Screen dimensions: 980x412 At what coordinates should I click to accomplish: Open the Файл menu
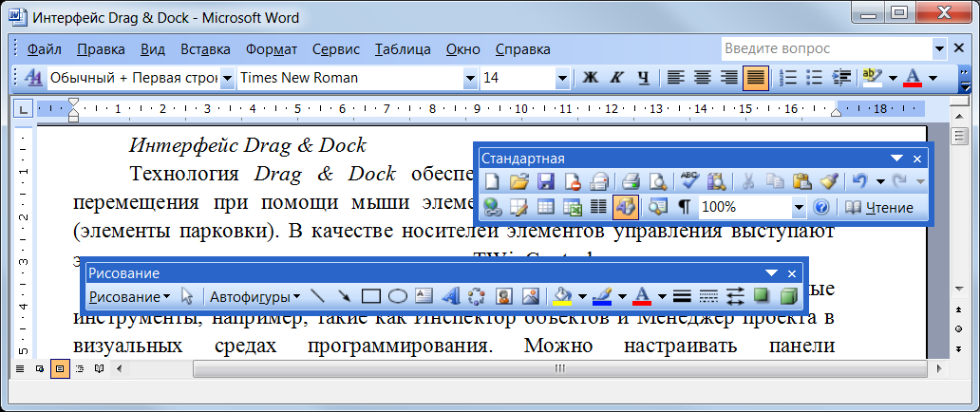(44, 49)
